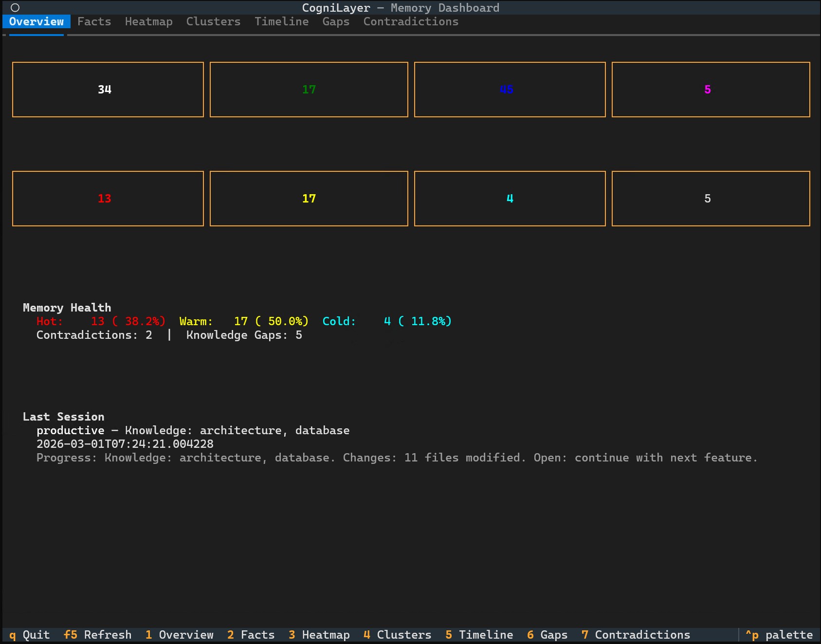This screenshot has width=821, height=644.
Task: Open the Timeline tab
Action: (282, 21)
